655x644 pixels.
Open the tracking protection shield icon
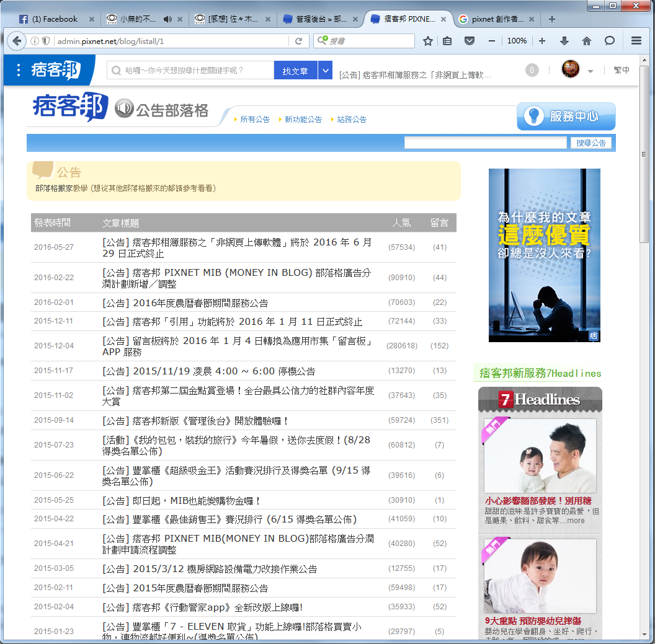[x=46, y=41]
